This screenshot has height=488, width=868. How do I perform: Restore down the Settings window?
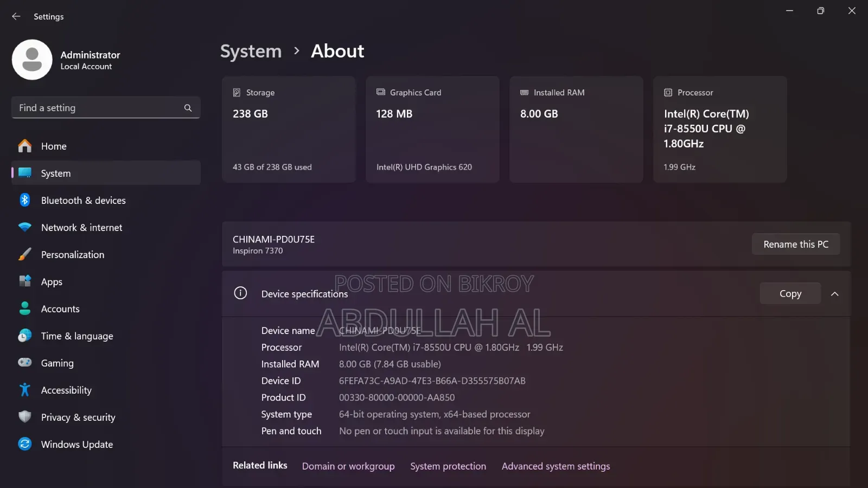[x=820, y=11]
